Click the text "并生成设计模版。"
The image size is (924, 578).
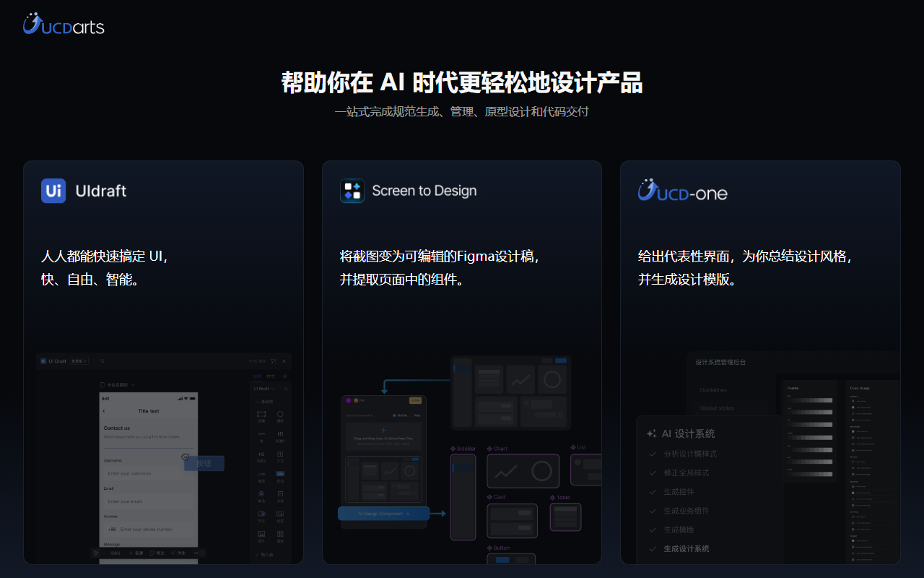(687, 280)
